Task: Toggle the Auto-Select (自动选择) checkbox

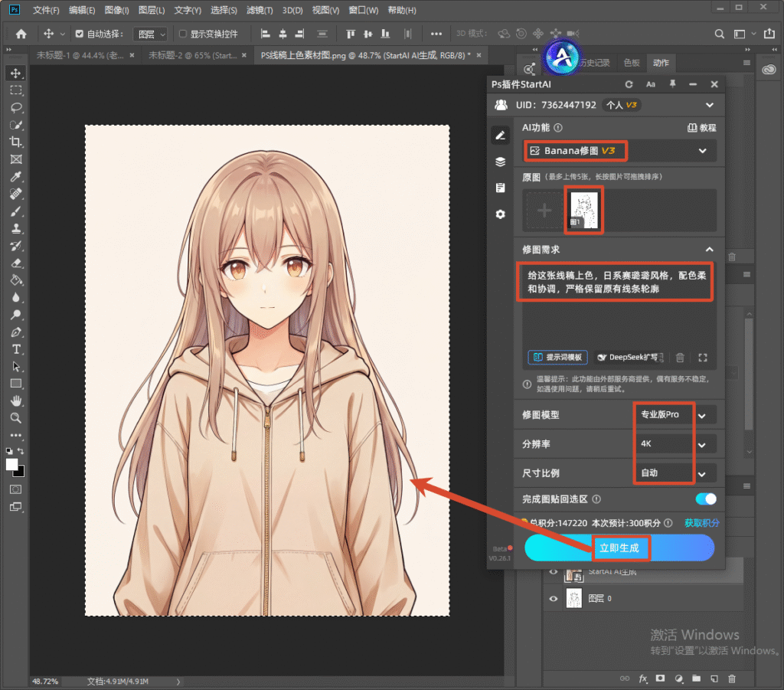Action: click(80, 34)
